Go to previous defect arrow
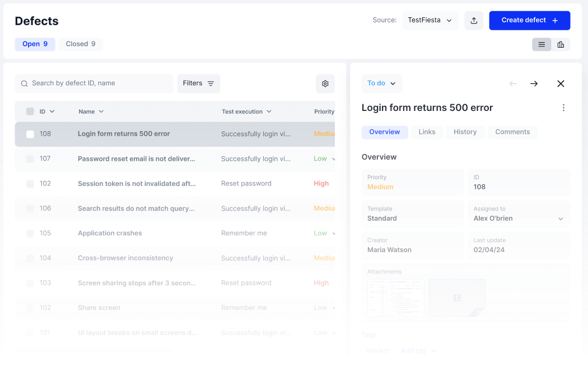The height and width of the screenshot is (381, 588). [513, 83]
